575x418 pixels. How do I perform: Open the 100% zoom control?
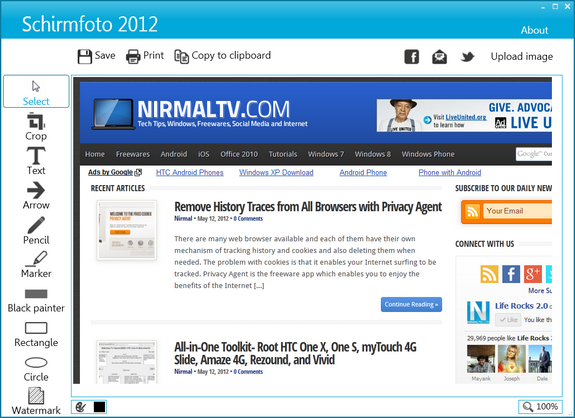[x=540, y=406]
